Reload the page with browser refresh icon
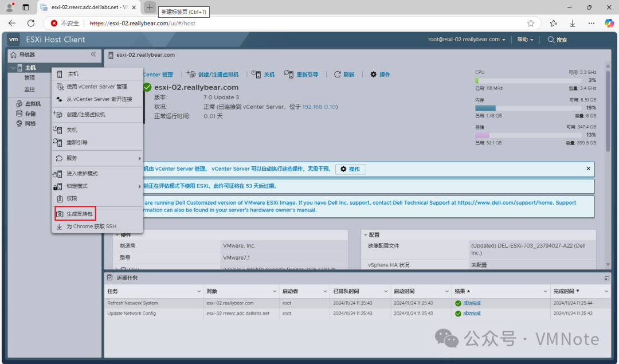Viewport: 619px width, 364px height. (x=31, y=24)
